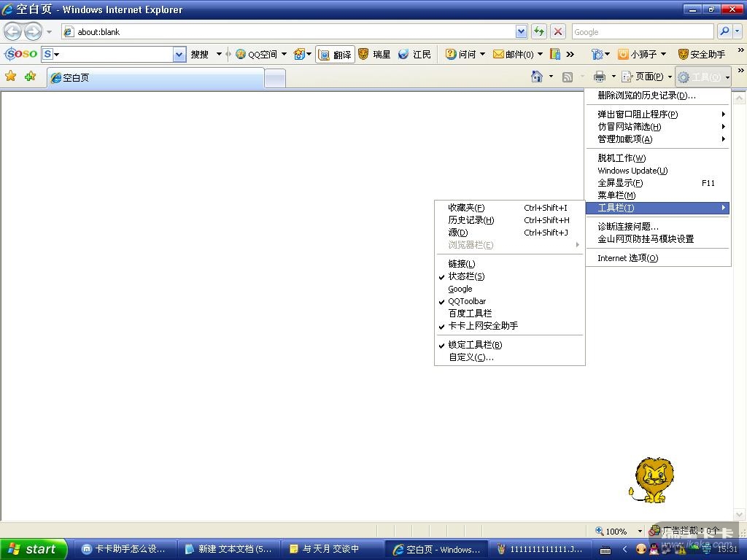Click the Windows start button

pyautogui.click(x=34, y=549)
